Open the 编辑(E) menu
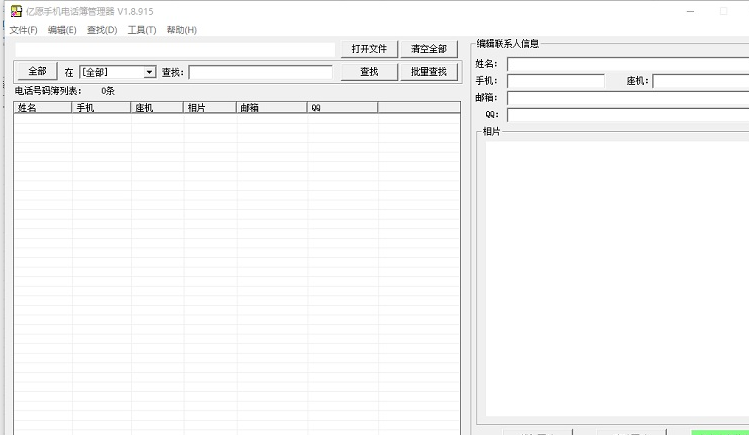749x435 pixels. coord(62,30)
